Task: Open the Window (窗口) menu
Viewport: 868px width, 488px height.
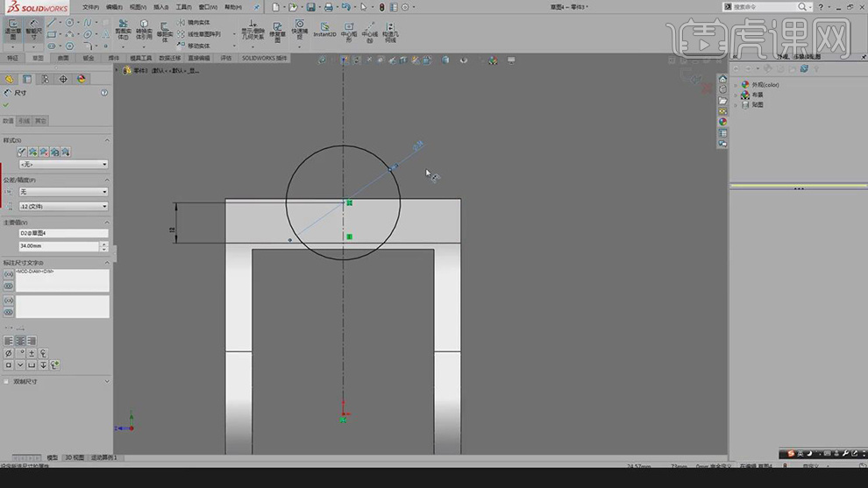Action: (208, 7)
